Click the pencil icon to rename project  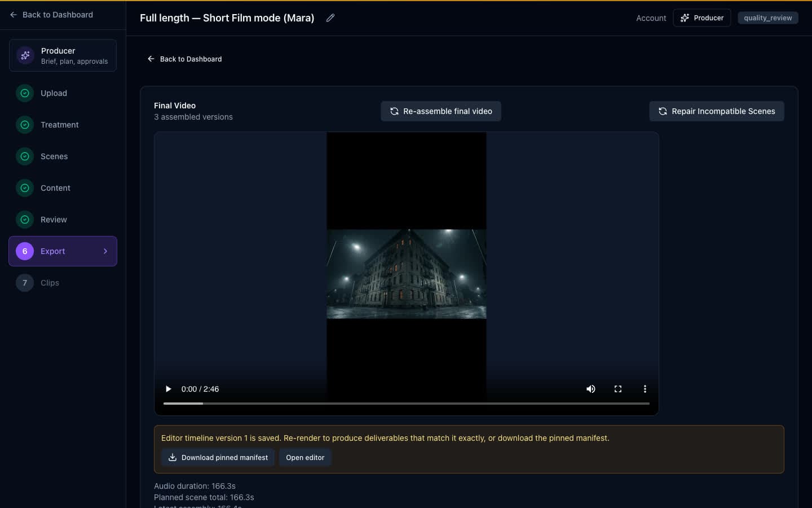pos(330,18)
